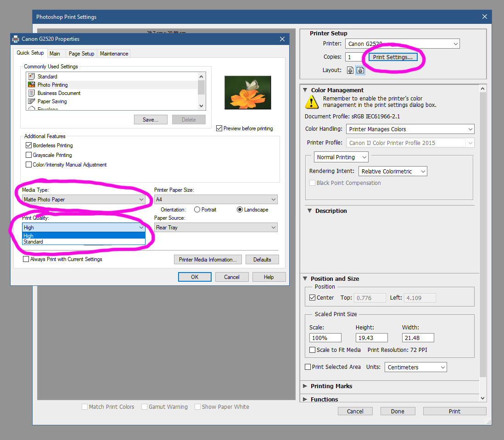Screen dimensions: 504x440
Task: Select the Photo Printing preset icon
Action: point(32,84)
